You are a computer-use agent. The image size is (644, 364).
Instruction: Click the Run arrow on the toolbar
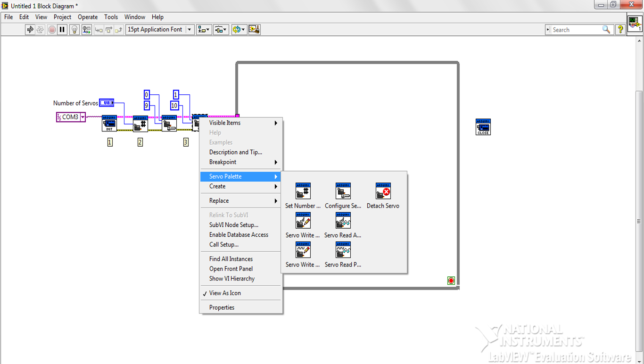point(30,29)
